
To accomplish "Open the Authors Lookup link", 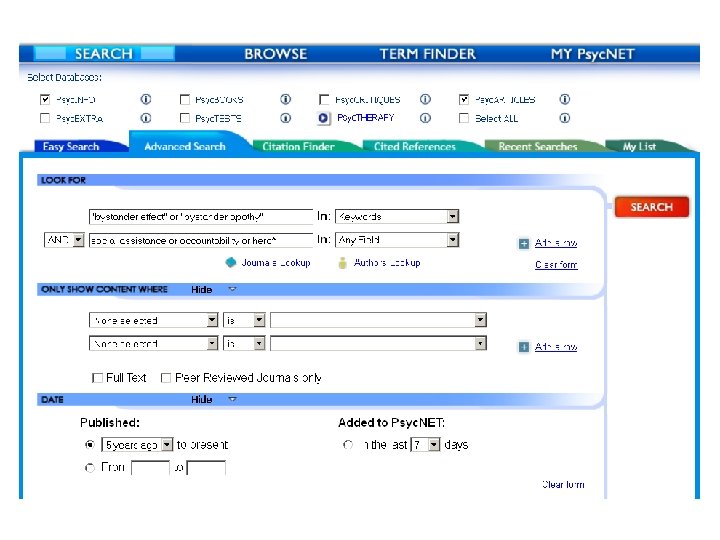I will (387, 263).
